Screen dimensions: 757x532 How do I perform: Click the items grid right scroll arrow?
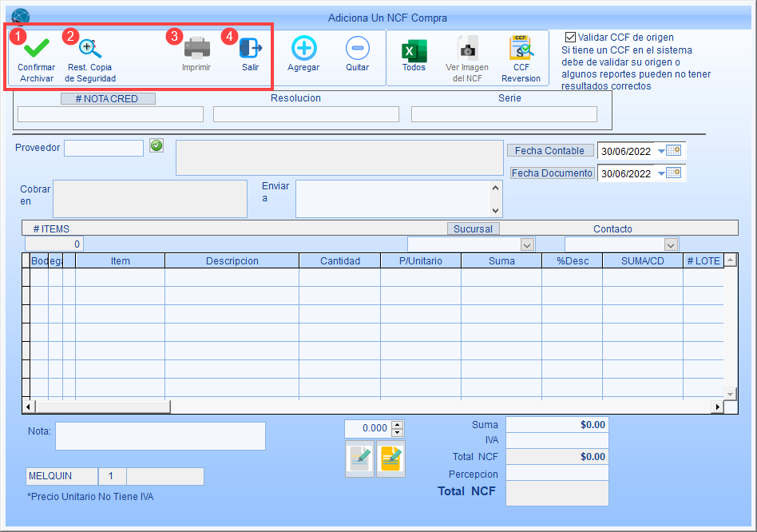click(x=718, y=407)
